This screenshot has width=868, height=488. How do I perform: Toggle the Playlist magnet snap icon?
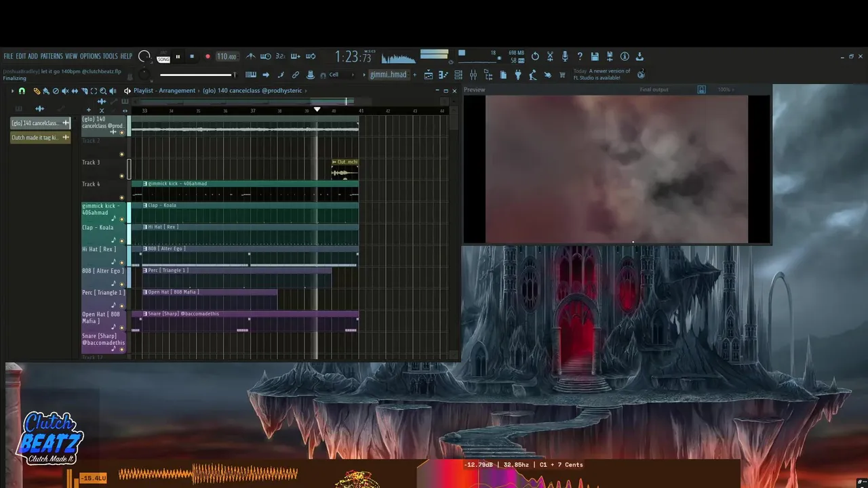pos(22,91)
